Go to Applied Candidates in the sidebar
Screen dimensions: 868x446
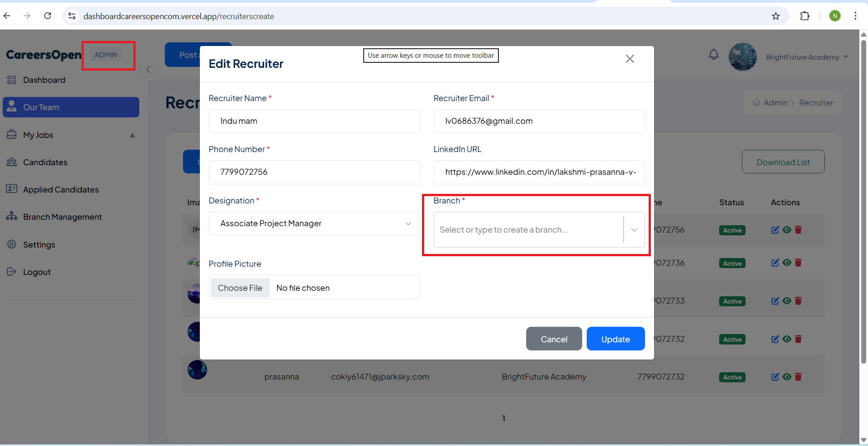point(61,190)
